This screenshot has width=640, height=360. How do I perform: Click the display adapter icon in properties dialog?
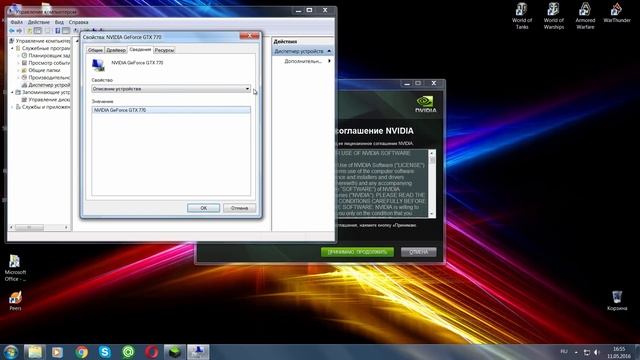coord(98,64)
